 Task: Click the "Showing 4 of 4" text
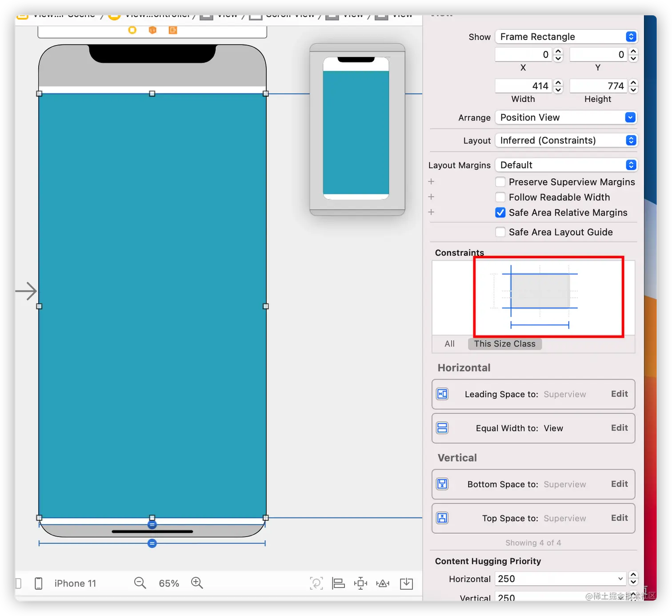click(x=533, y=543)
